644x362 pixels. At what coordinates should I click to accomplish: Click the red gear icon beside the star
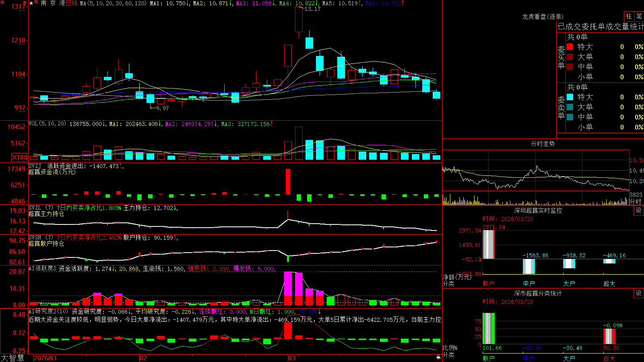[36, 2]
